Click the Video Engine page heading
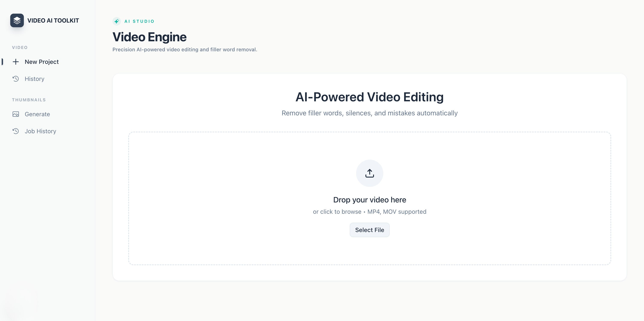Image resolution: width=644 pixels, height=321 pixels. (x=149, y=37)
